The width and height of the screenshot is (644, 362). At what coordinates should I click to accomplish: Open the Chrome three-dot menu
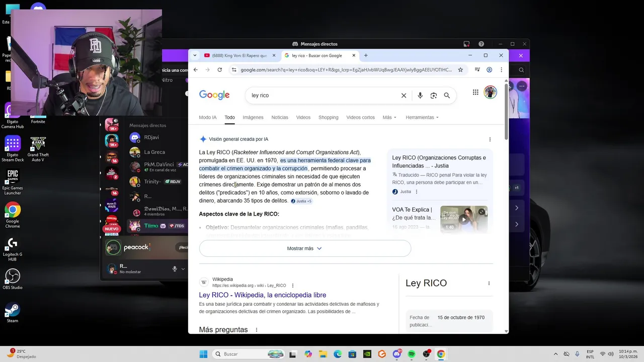501,70
